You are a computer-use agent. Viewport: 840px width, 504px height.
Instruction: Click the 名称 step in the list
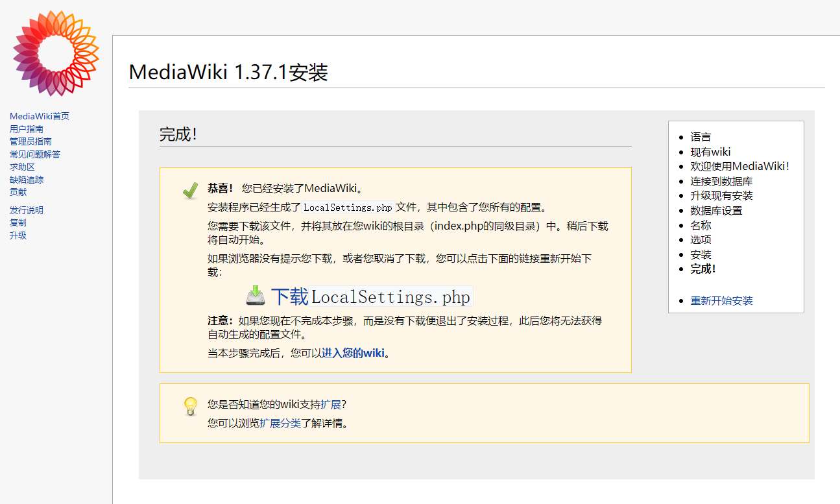[x=701, y=225]
